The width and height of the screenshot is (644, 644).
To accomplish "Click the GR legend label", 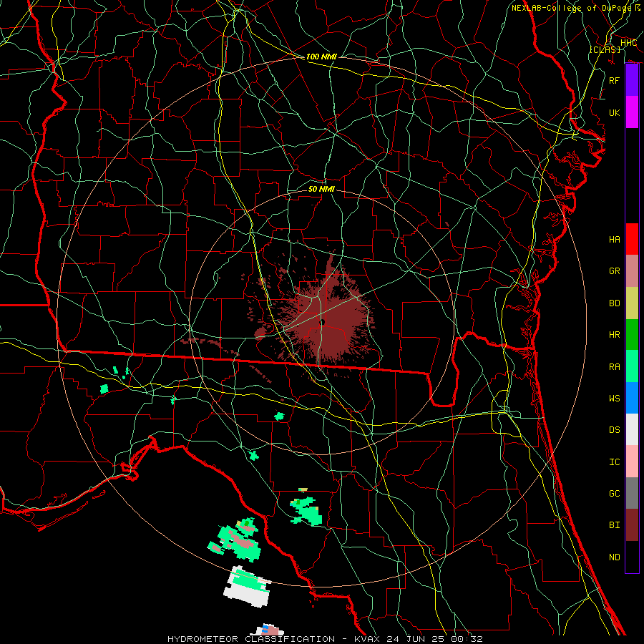I will pyautogui.click(x=614, y=271).
